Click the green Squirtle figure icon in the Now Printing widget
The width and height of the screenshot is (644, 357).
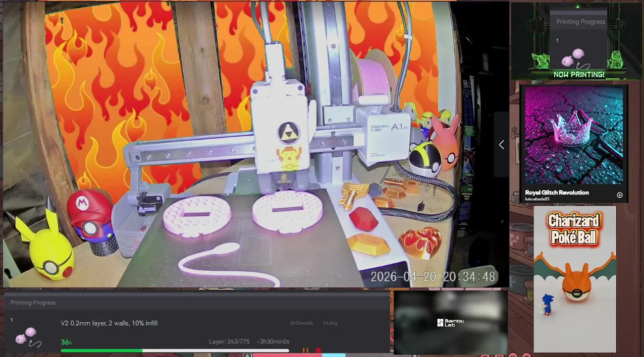click(616, 59)
